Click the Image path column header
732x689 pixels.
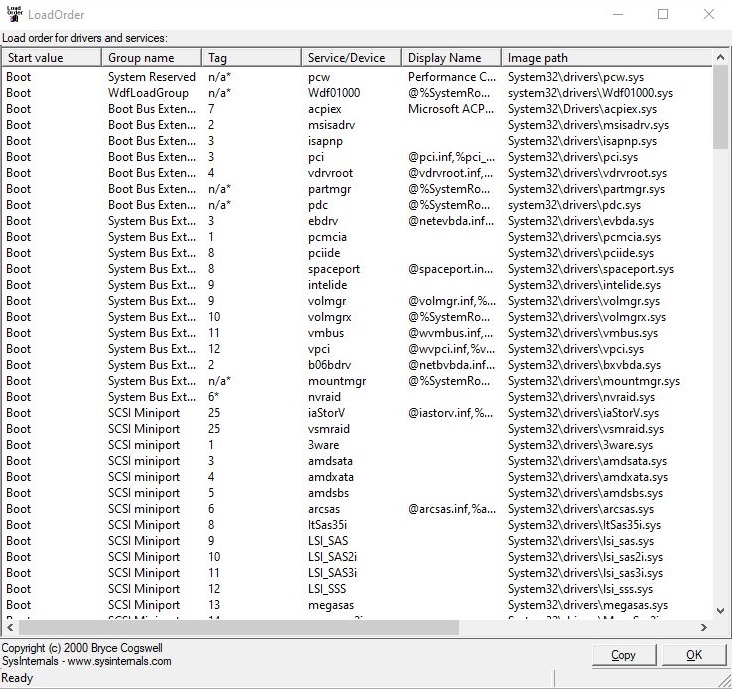[x=607, y=58]
